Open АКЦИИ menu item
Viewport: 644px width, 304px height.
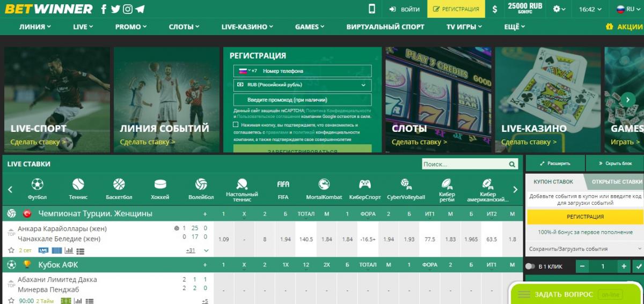tap(625, 27)
